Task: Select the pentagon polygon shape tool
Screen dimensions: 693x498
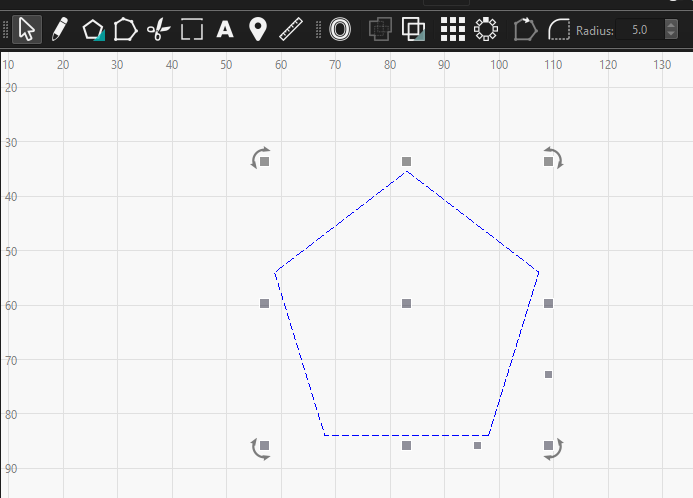Action: tap(93, 30)
